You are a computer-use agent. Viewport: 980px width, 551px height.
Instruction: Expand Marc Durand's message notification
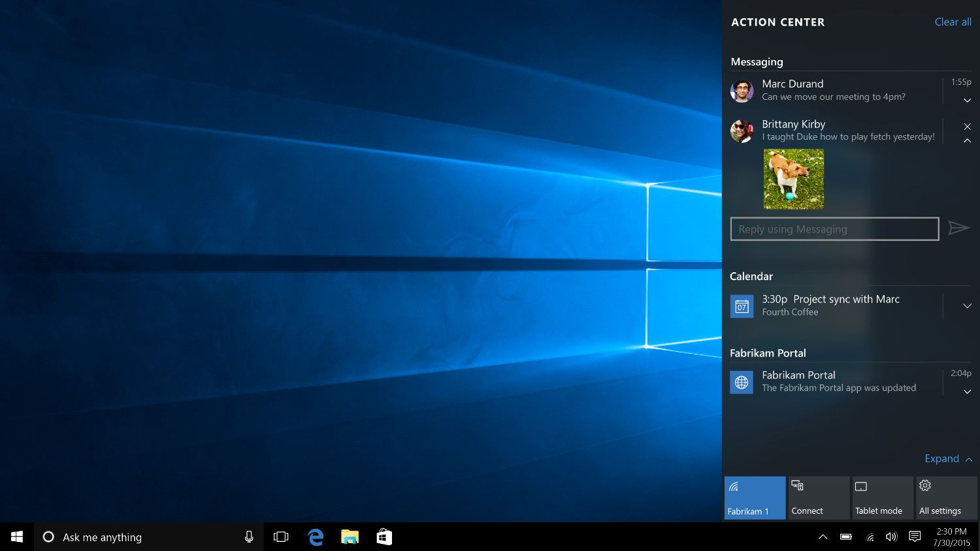click(x=967, y=101)
